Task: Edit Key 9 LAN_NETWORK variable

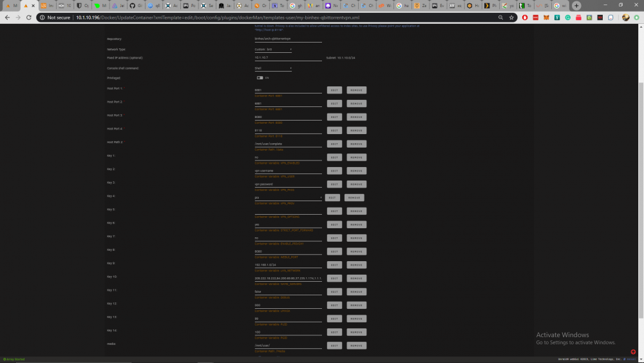Action: click(334, 265)
